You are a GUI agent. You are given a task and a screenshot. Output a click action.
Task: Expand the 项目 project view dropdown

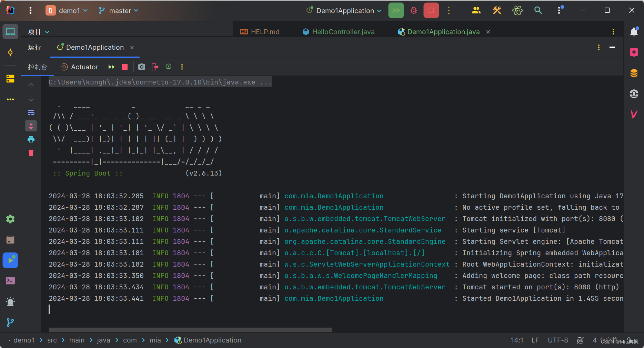[x=38, y=32]
